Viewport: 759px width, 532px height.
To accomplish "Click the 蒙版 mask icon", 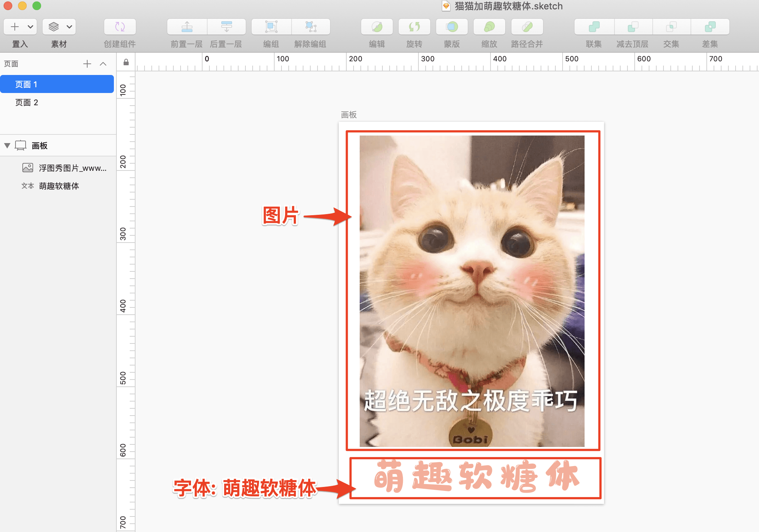I will tap(452, 27).
